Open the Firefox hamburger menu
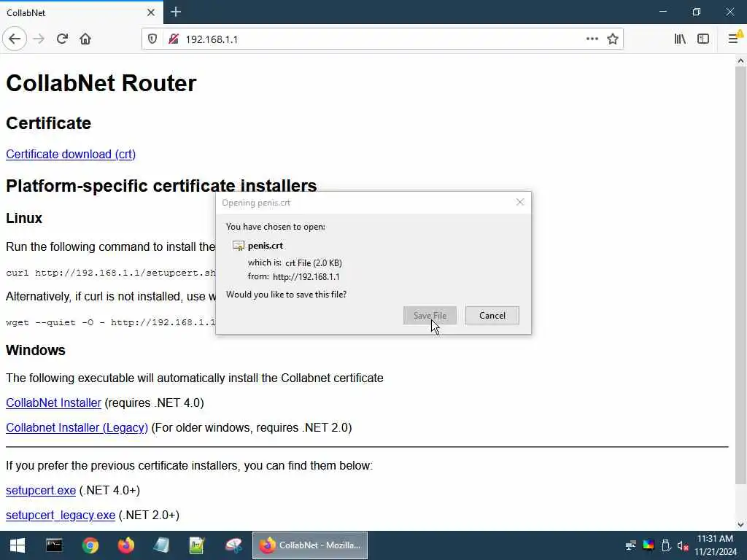The width and height of the screenshot is (747, 560). coord(734,39)
